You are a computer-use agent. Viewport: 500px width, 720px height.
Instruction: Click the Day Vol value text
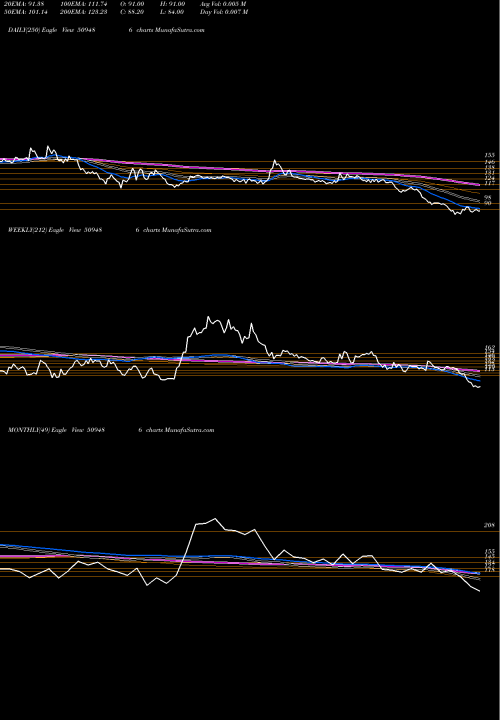point(224,12)
